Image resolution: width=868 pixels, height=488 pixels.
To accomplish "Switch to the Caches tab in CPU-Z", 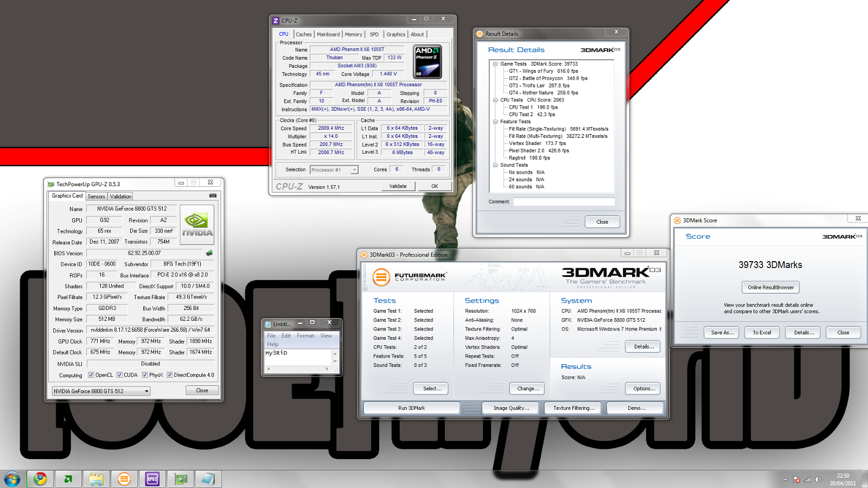I will [x=303, y=34].
